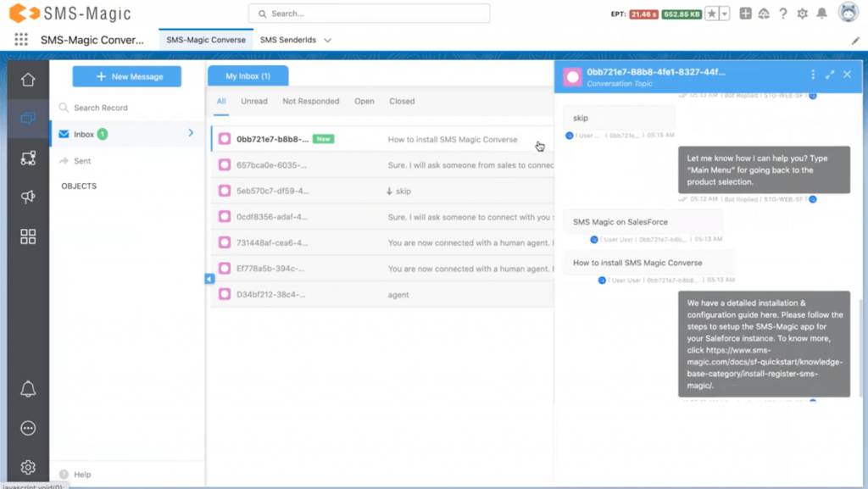The image size is (868, 489).
Task: Expand the SMS SenderIds tab dropdown
Action: click(x=328, y=40)
